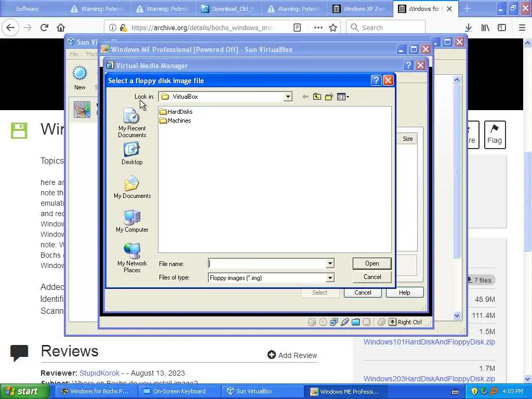Click New in Sun VirtualBox toolbar

click(79, 78)
